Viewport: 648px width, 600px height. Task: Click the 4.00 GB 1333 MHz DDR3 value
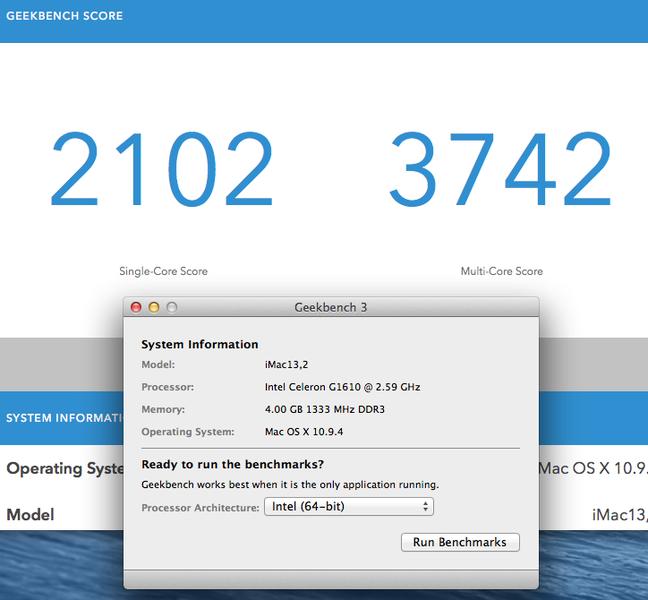click(x=324, y=410)
